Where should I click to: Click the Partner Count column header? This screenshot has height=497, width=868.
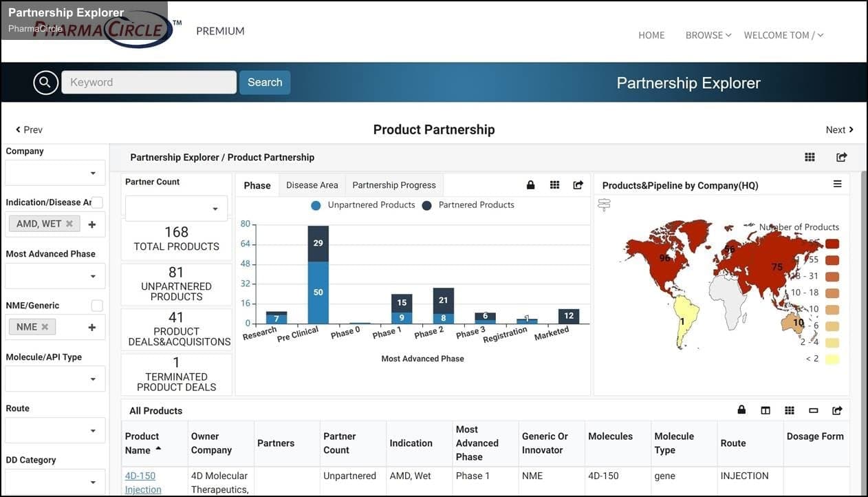353,443
